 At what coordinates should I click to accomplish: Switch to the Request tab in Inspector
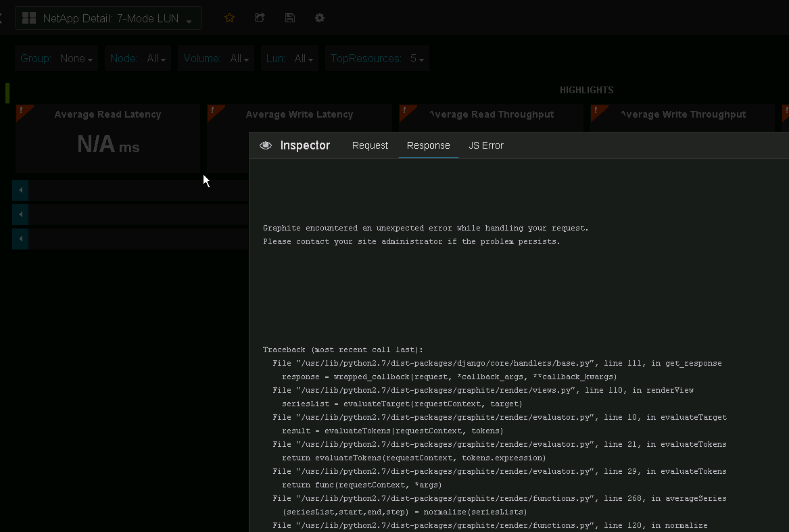pos(370,145)
